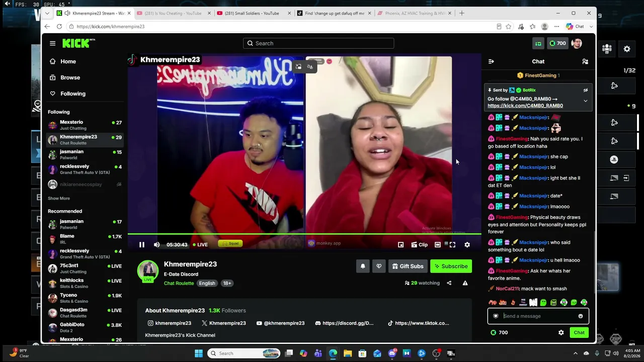
Task: Open @khmerempire23 YouTube link
Action: point(280,323)
